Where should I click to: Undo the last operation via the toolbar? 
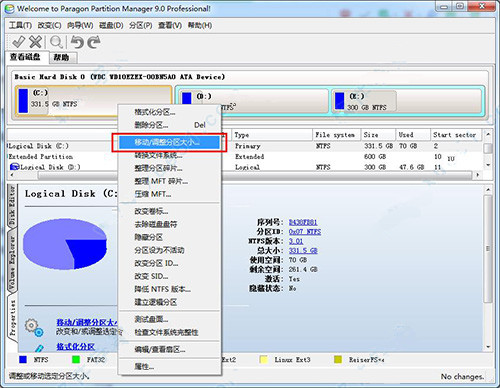pyautogui.click(x=77, y=42)
